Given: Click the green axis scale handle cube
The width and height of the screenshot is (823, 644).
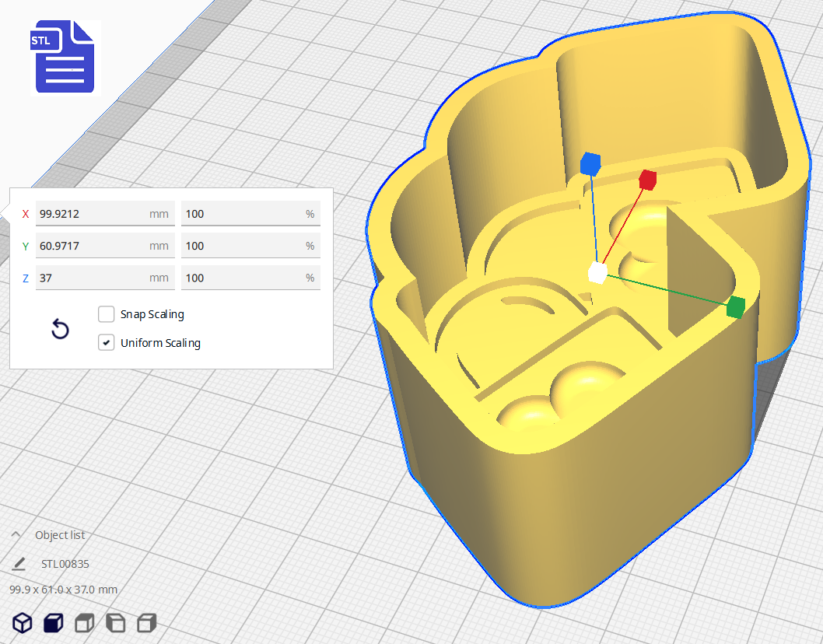Looking at the screenshot, I should [735, 307].
